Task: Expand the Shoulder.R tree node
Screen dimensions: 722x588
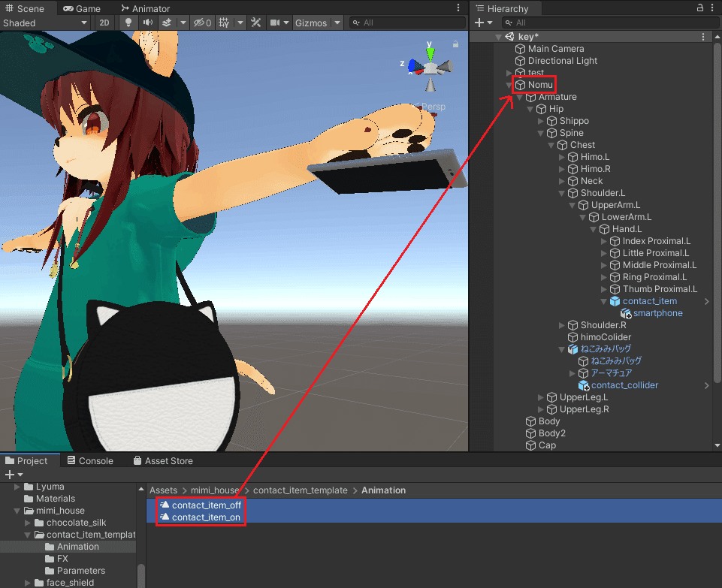Action: coord(561,325)
